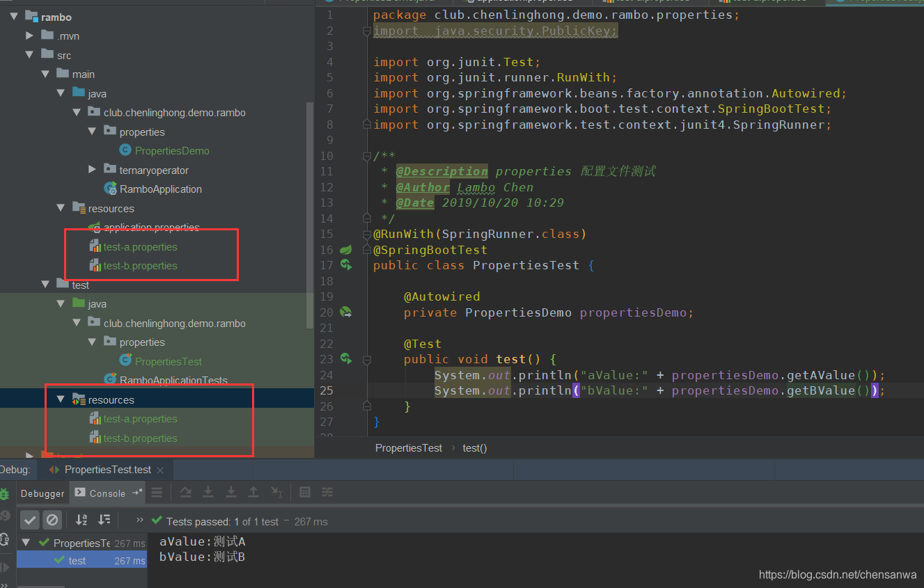Click 'aValue:测试A' console output line

pos(203,541)
